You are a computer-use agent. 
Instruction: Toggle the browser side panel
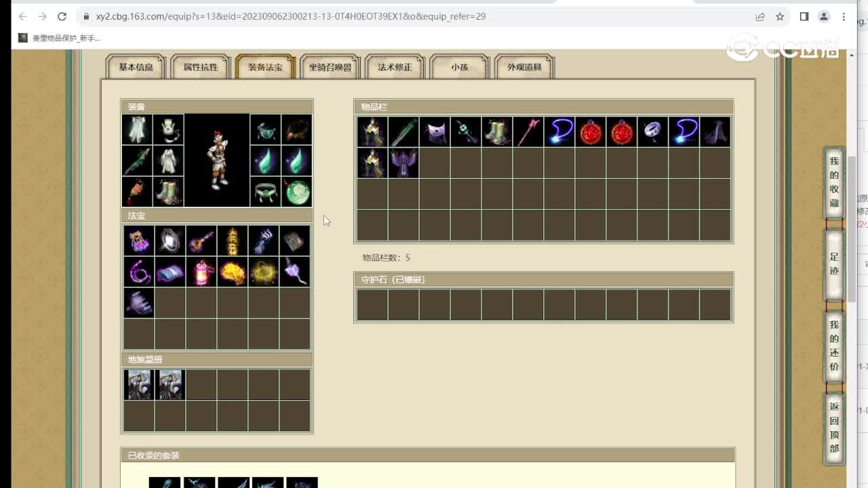pos(804,16)
